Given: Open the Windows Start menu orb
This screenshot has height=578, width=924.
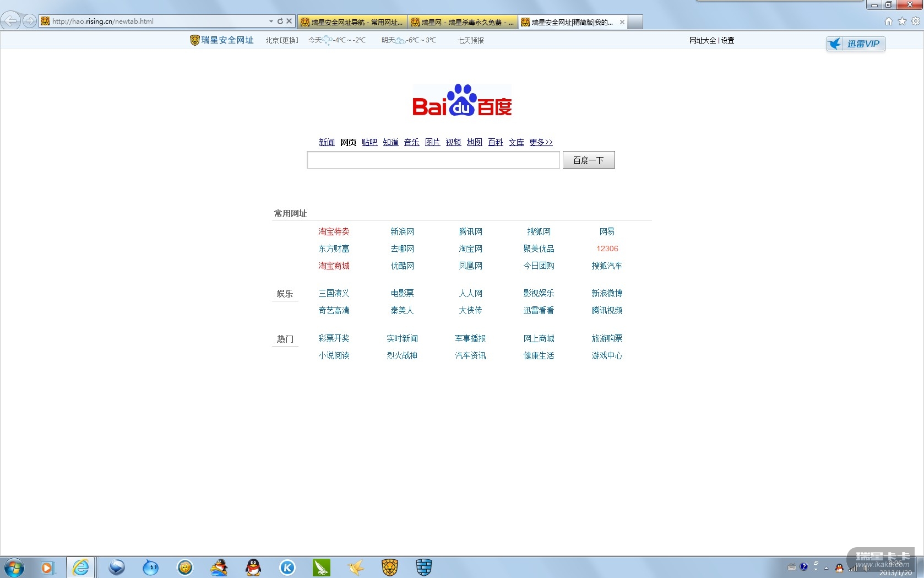Looking at the screenshot, I should tap(14, 568).
